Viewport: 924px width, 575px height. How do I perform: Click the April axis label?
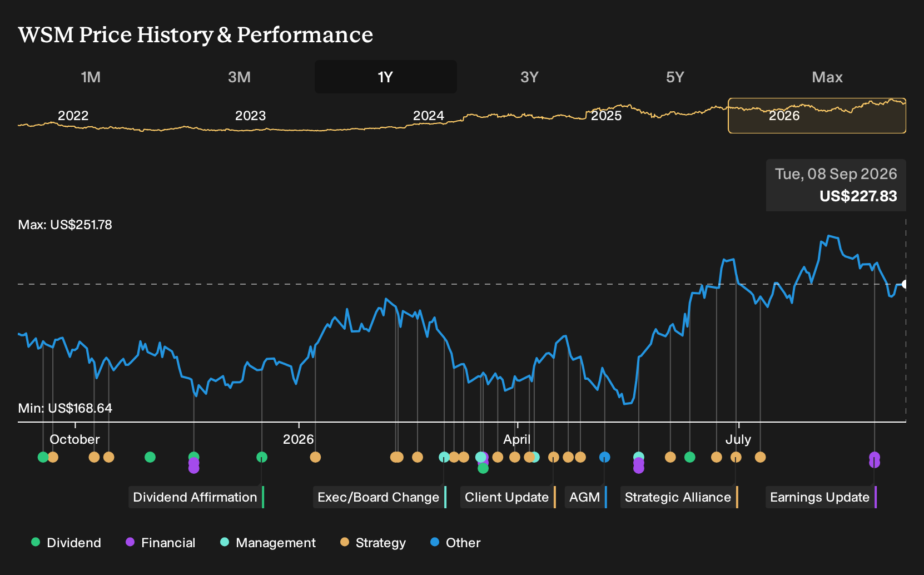click(x=517, y=439)
